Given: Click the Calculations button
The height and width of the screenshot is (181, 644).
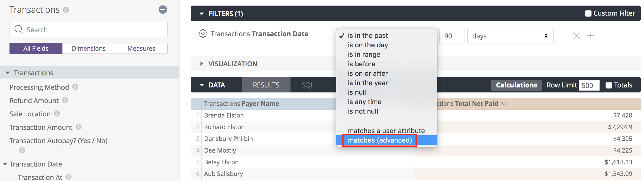Looking at the screenshot, I should click(516, 85).
